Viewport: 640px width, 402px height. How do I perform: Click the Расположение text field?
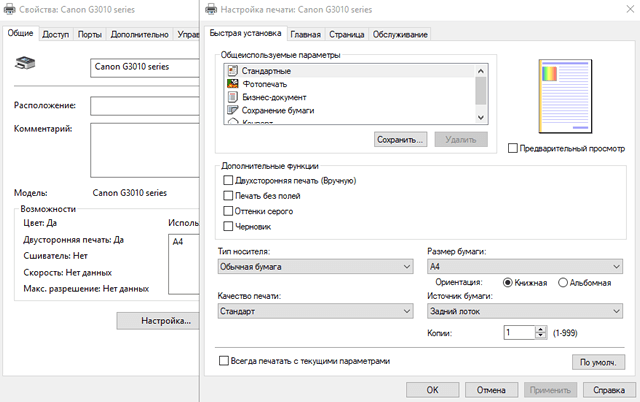[x=145, y=106]
